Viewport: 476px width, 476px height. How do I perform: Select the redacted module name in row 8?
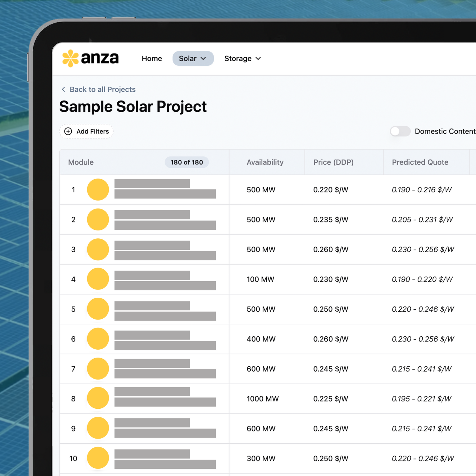[165, 397]
